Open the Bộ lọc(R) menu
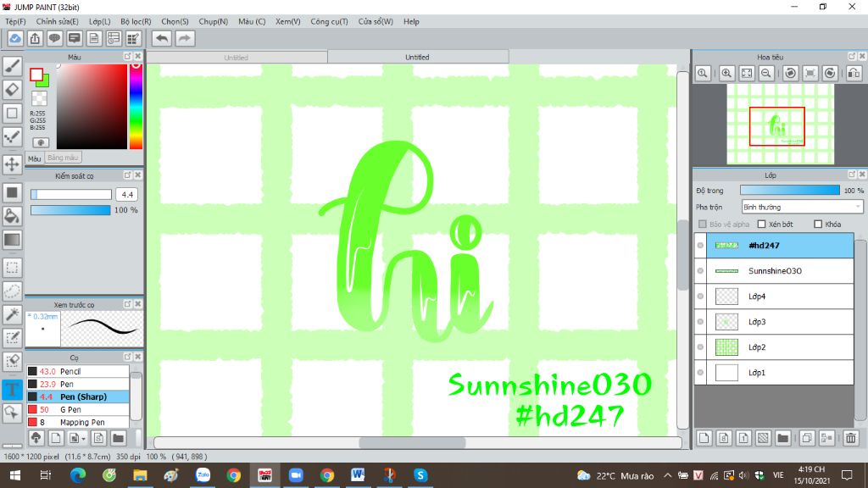 [x=136, y=21]
